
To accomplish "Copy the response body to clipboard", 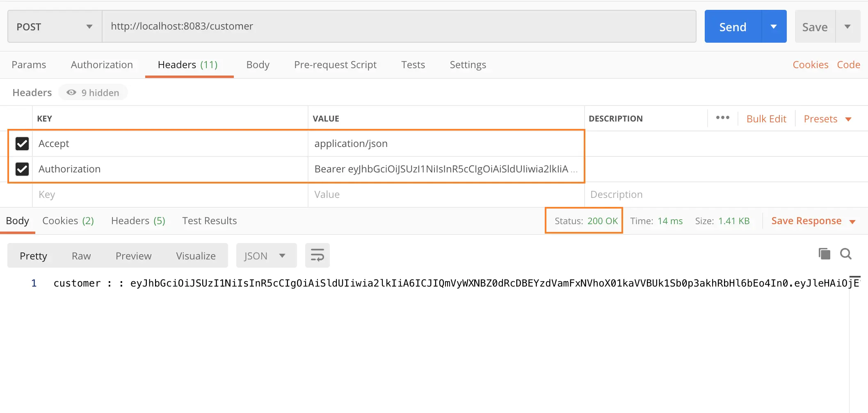I will pos(825,254).
